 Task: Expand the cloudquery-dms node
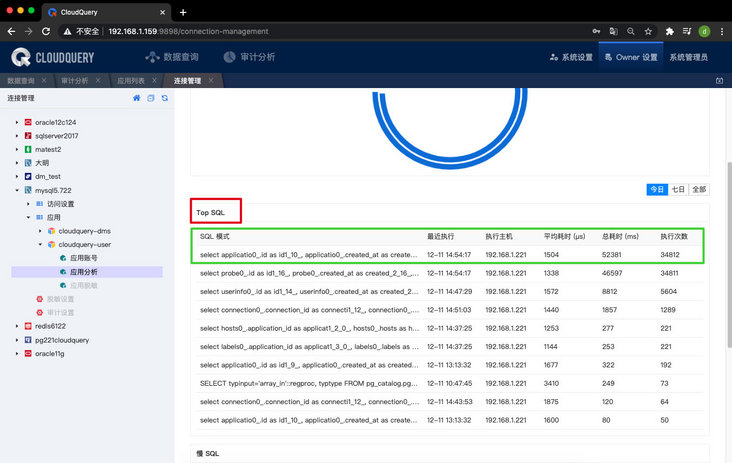pyautogui.click(x=40, y=231)
